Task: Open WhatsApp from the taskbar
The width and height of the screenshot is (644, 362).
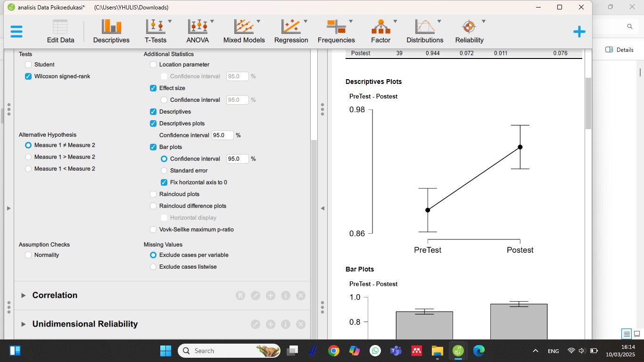Action: tap(375, 351)
